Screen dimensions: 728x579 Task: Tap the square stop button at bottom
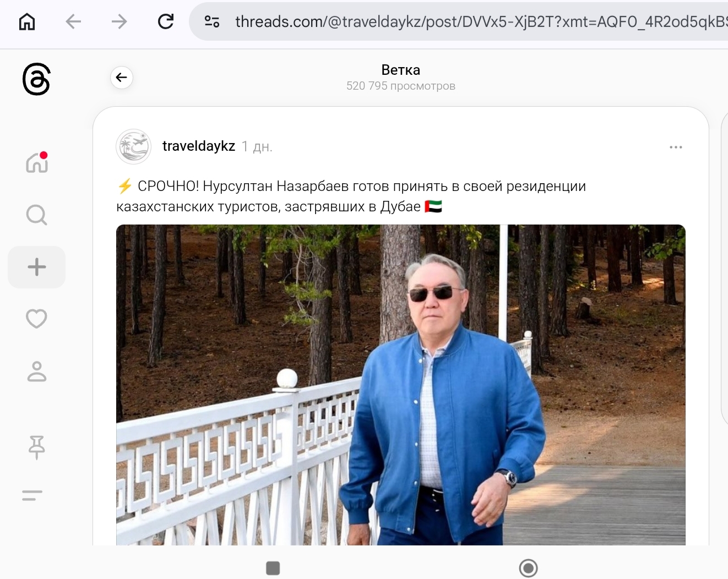273,567
